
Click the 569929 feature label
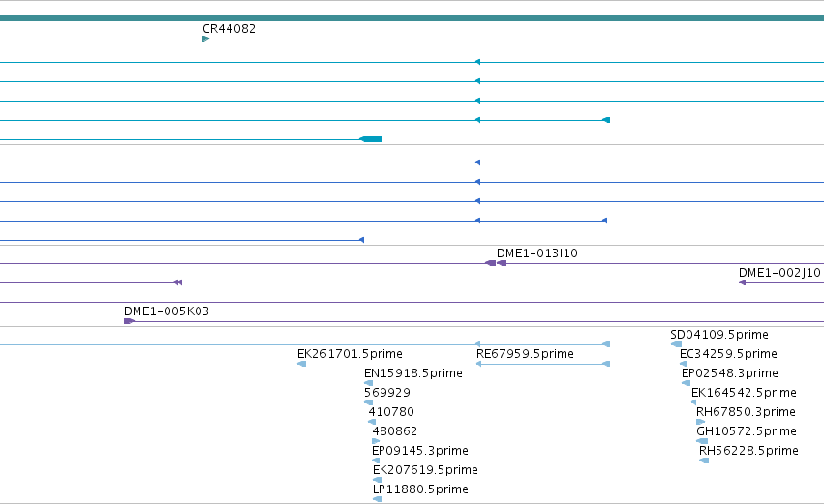point(387,393)
